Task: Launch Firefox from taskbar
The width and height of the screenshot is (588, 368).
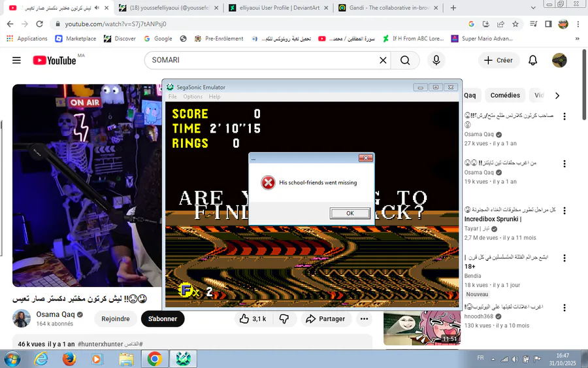Action: click(69, 360)
